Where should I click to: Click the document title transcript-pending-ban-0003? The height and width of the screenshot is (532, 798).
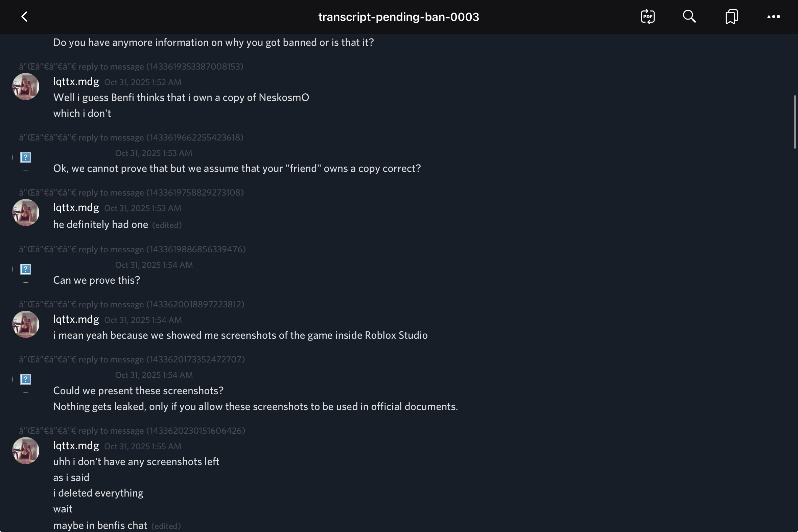(x=398, y=17)
